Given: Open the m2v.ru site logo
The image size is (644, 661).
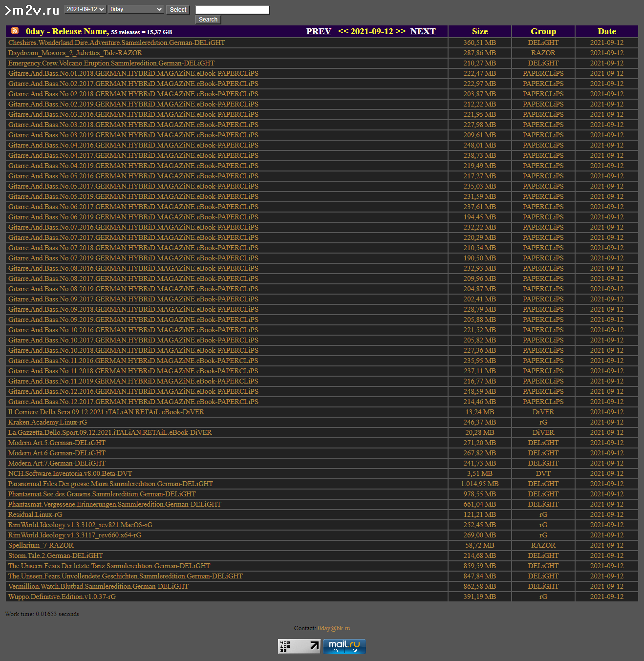Looking at the screenshot, I should click(32, 10).
